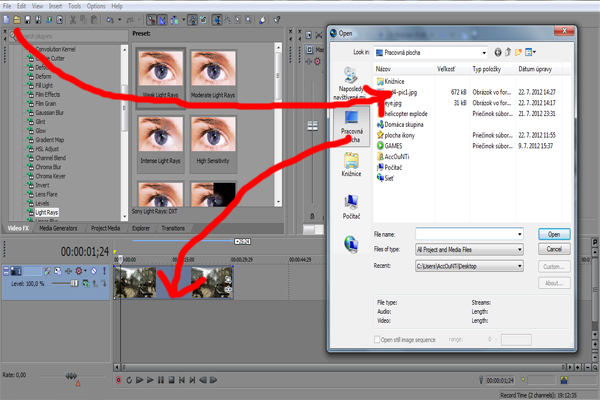Image resolution: width=600 pixels, height=400 pixels.
Task: Adjust track 1 Level slider handle
Action: coord(74,283)
